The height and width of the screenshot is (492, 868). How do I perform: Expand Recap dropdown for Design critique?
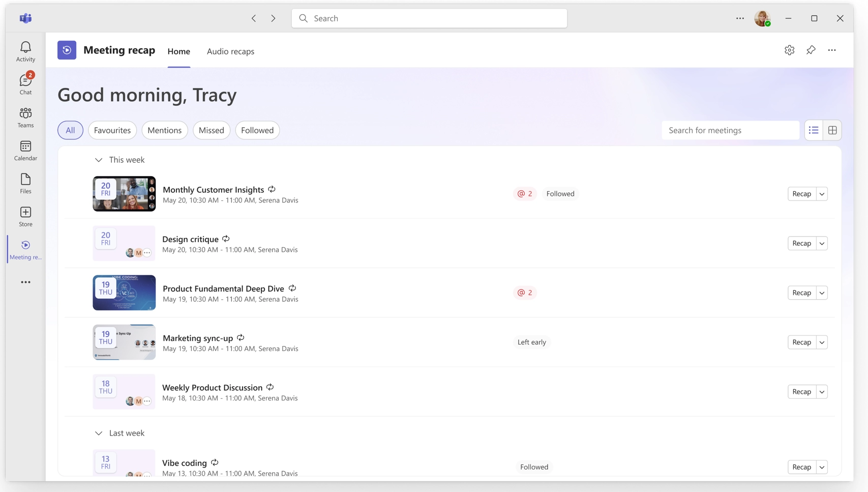[822, 243]
